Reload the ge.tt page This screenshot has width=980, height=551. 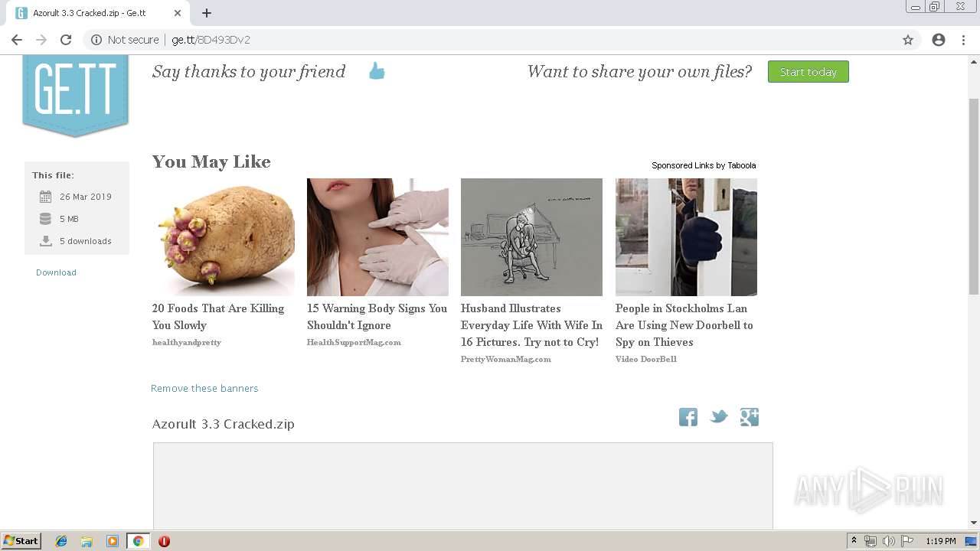(66, 40)
